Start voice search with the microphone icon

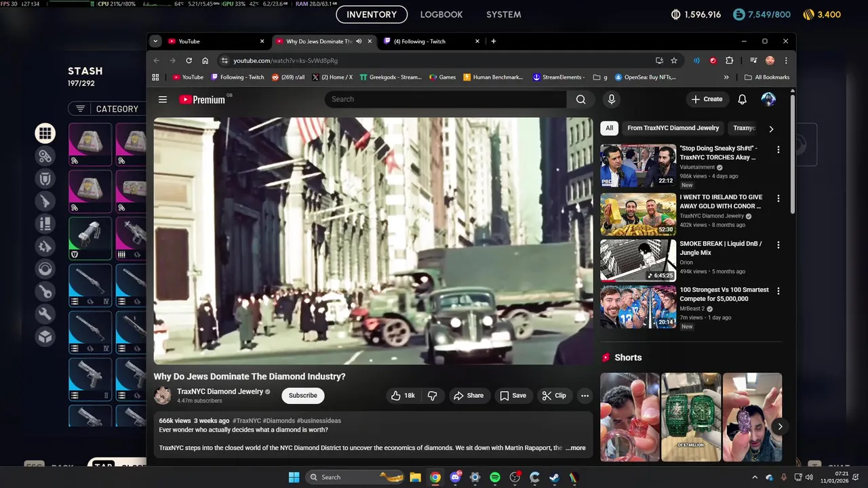(612, 99)
